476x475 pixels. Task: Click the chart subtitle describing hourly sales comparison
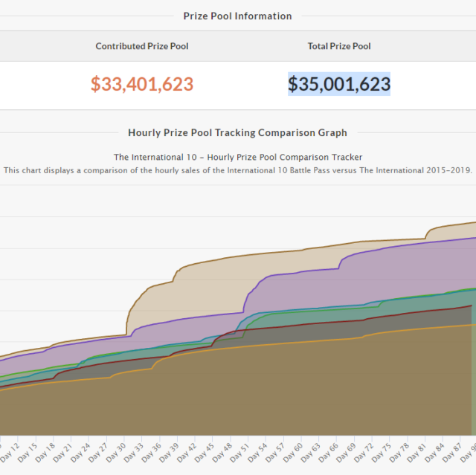point(238,169)
